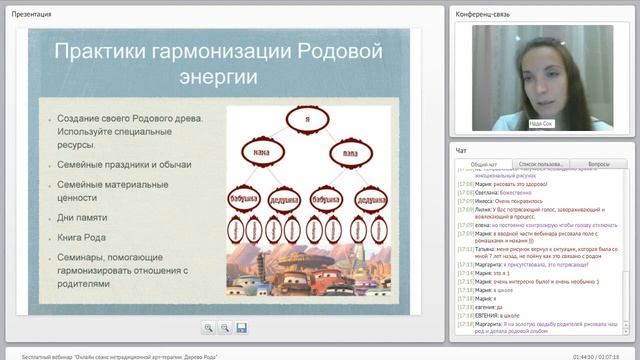640x360 pixels.
Task: Open the Список пользователей tab
Action: [540, 164]
